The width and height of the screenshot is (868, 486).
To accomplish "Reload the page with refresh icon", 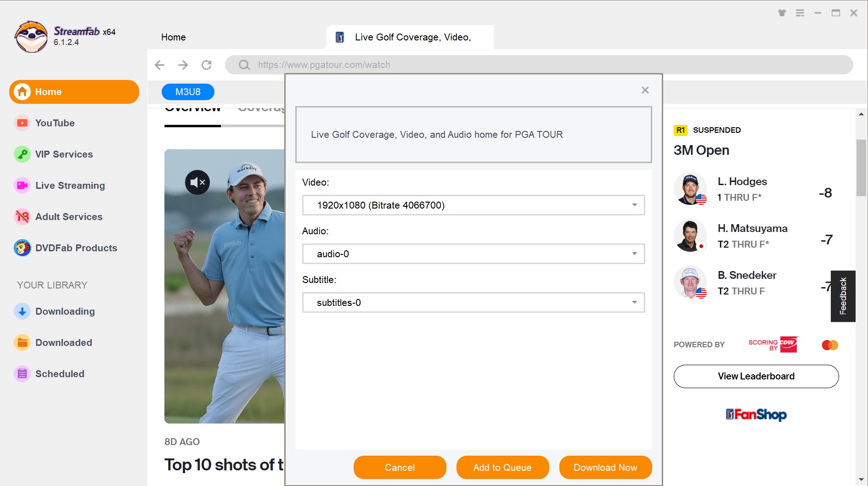I will tap(207, 65).
